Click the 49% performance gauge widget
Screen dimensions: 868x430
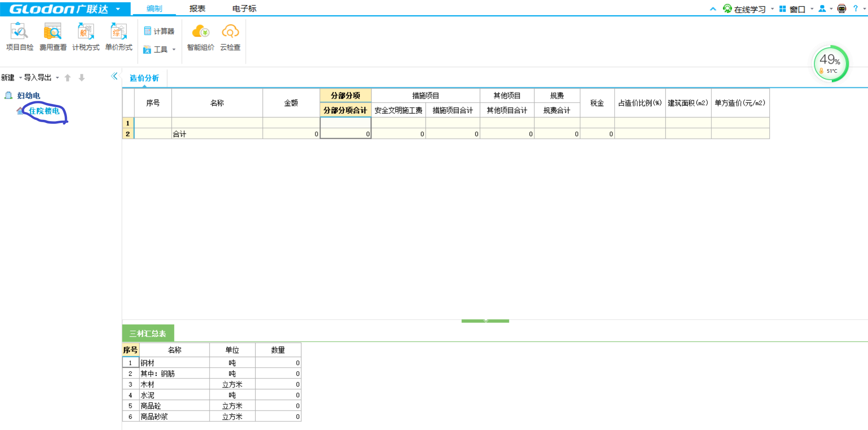(x=830, y=64)
